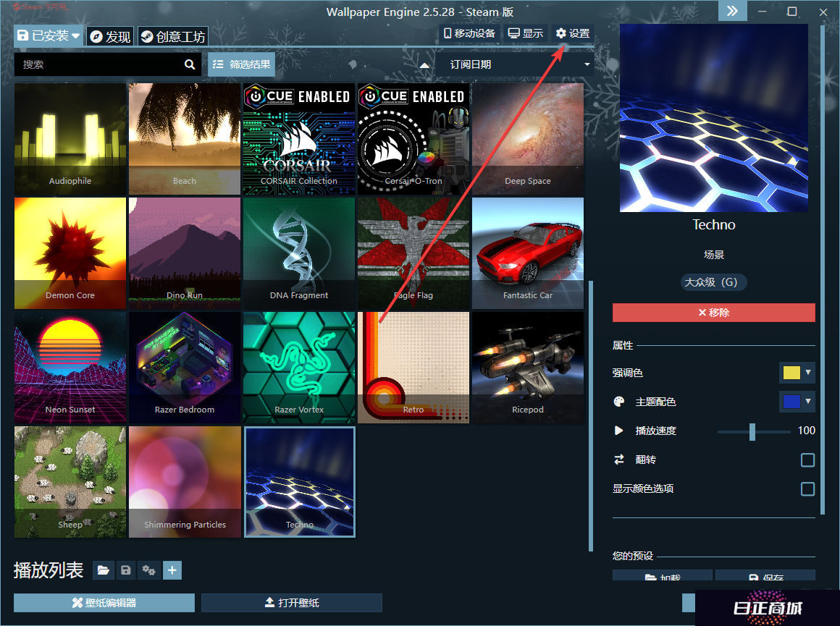Image resolution: width=840 pixels, height=626 pixels.
Task: Open 显示 display settings
Action: pyautogui.click(x=526, y=33)
